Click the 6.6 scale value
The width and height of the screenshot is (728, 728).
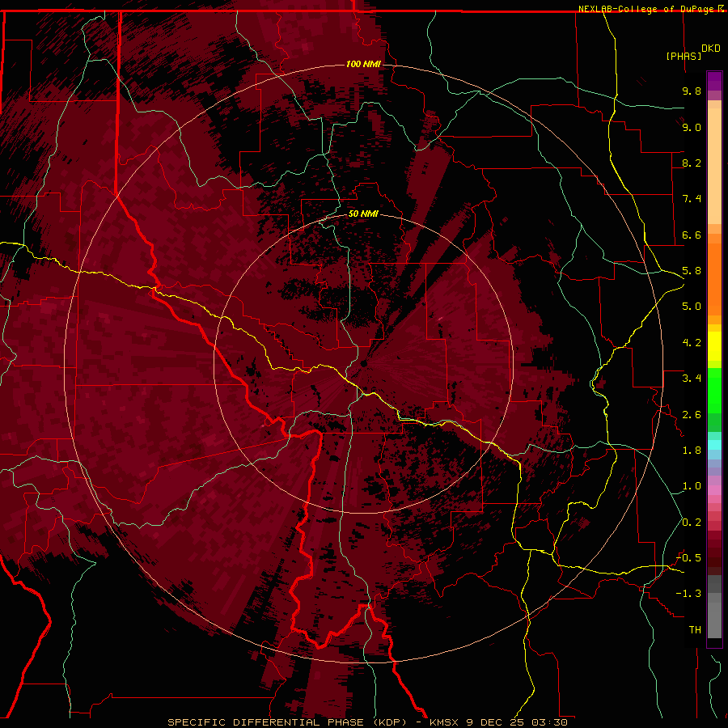tap(692, 235)
